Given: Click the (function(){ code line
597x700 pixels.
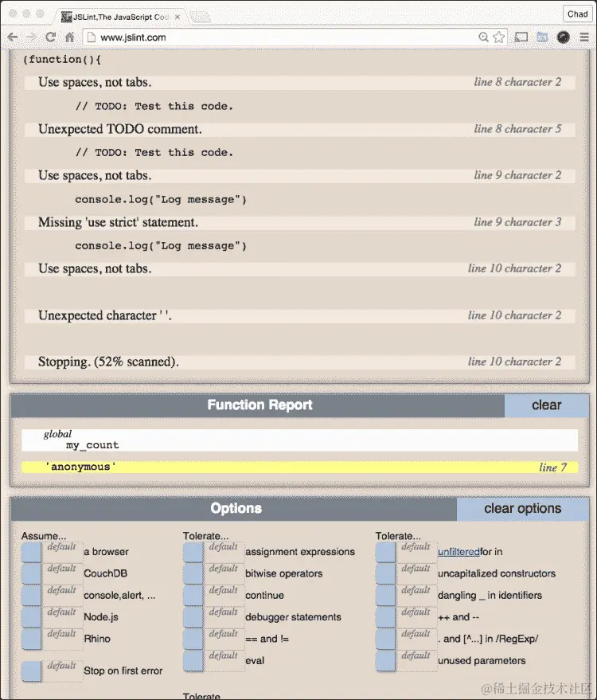Looking at the screenshot, I should (62, 60).
